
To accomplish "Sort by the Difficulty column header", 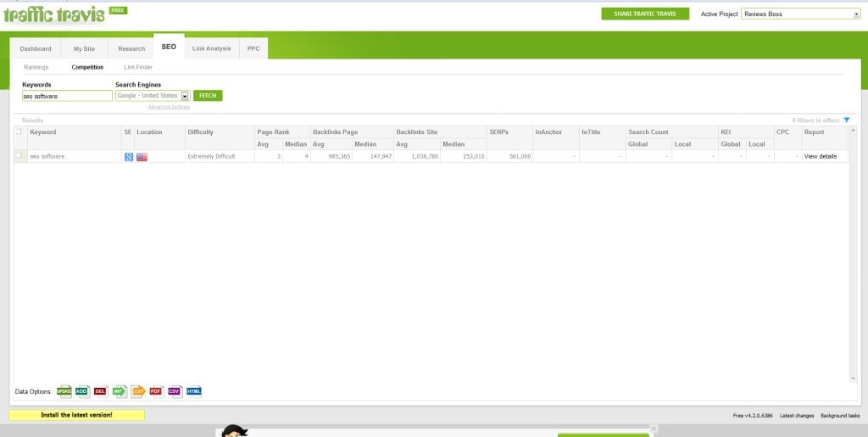I will pyautogui.click(x=200, y=132).
